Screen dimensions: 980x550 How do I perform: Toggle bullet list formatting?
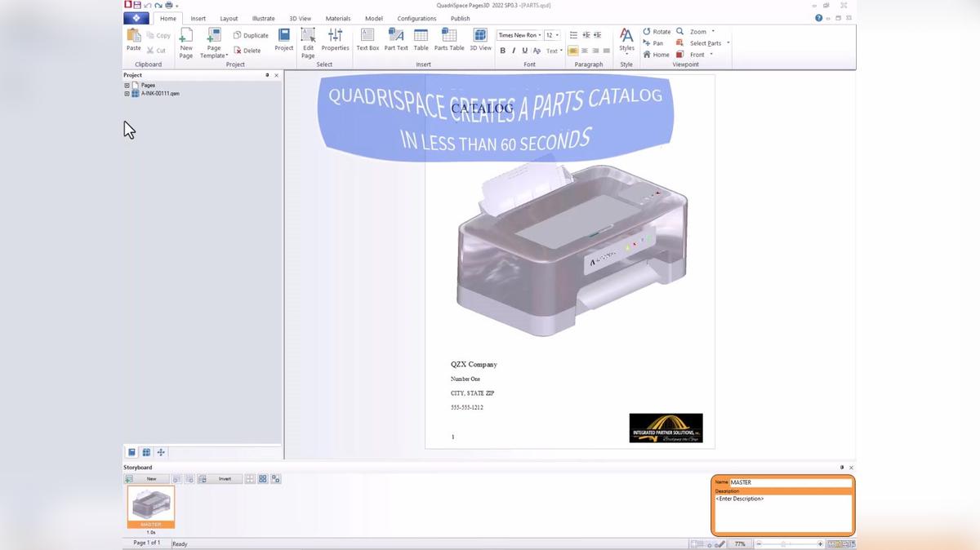pos(573,35)
